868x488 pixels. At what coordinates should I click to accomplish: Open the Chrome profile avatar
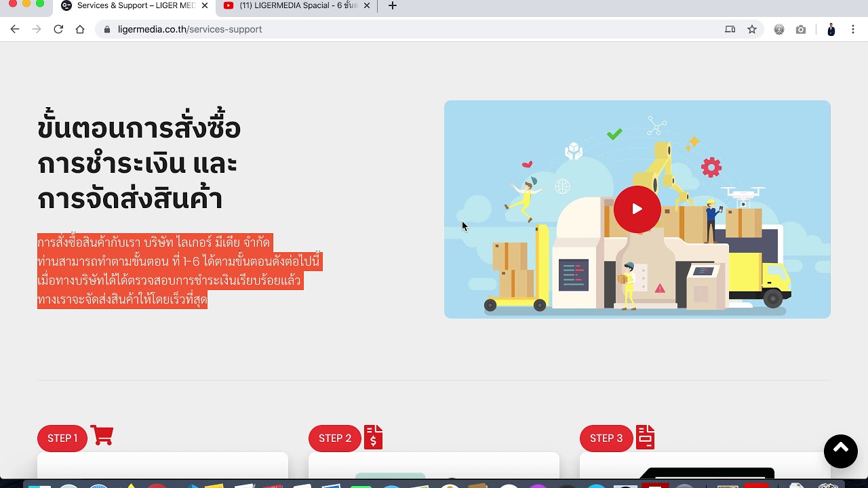(x=831, y=29)
